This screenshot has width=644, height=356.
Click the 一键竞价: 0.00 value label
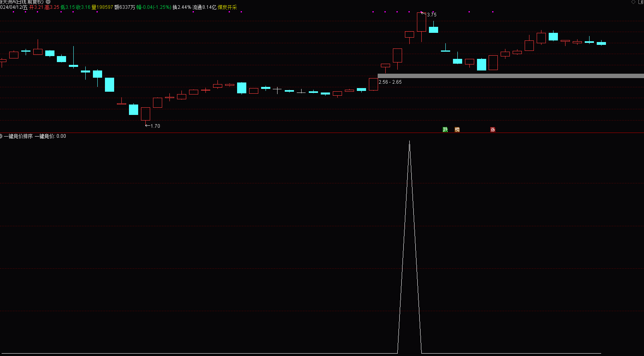[x=50, y=136]
